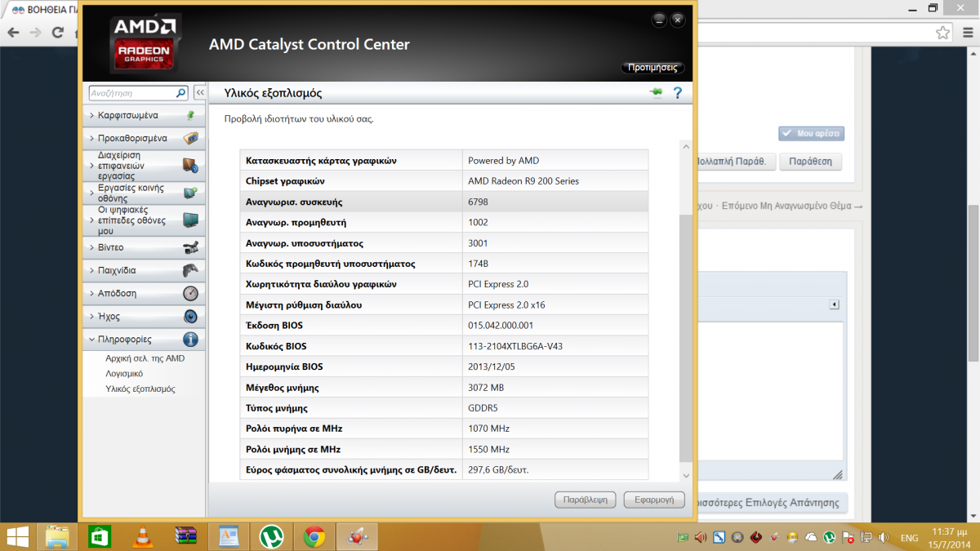
Task: Click the magnifier icon in the search box
Action: [180, 93]
